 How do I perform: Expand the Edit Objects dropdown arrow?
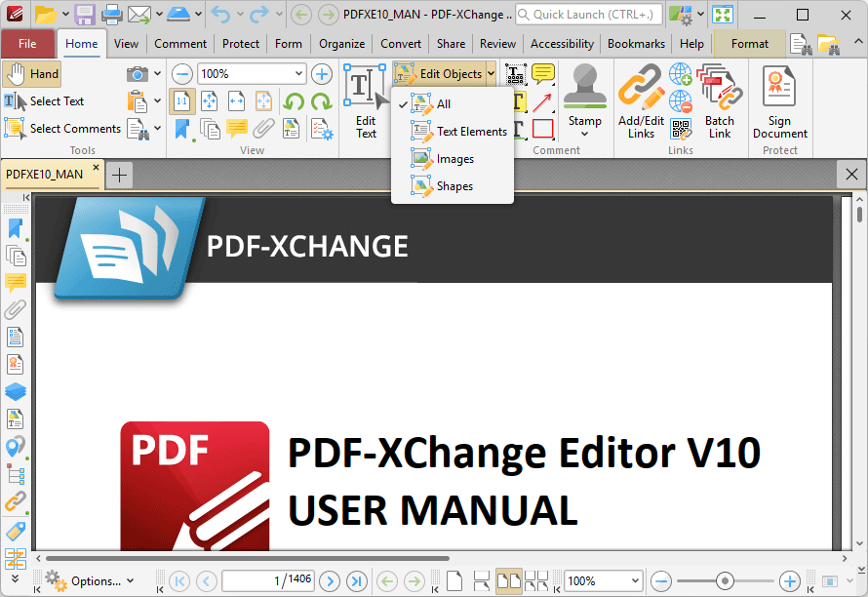click(491, 74)
